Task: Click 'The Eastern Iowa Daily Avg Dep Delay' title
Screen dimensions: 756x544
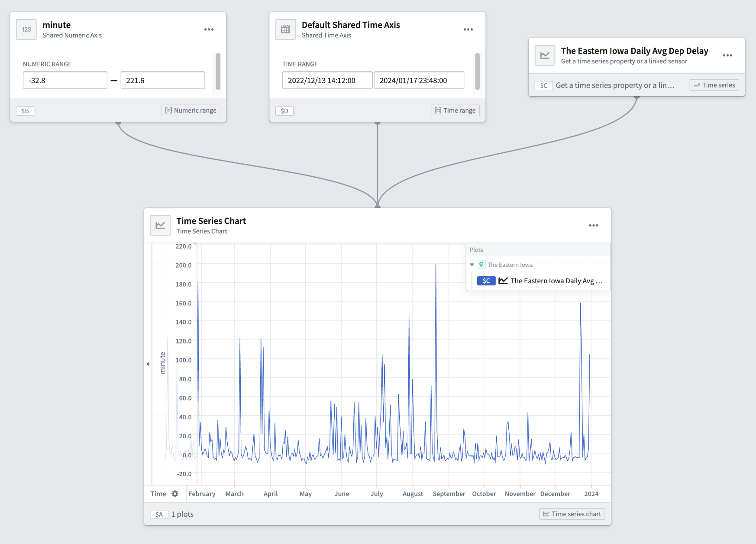Action: 635,51
